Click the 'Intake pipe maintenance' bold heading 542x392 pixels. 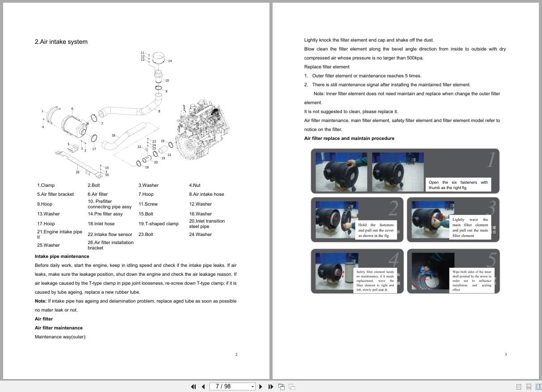[62, 257]
